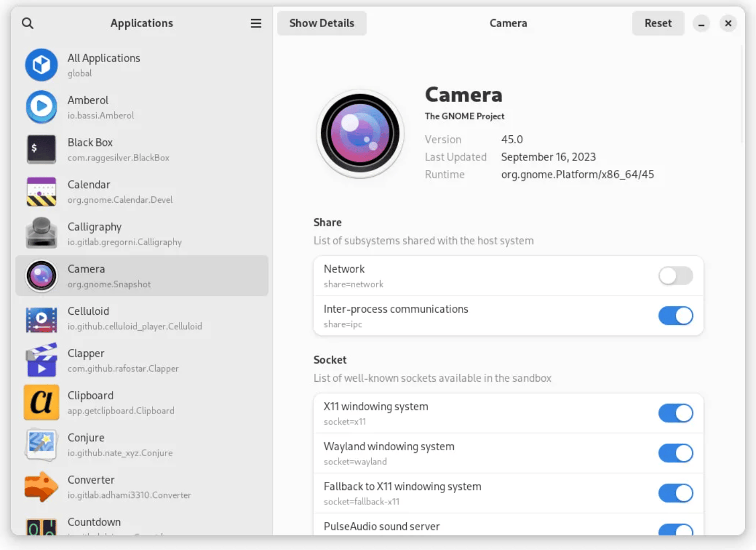Select the Amberol app icon

click(x=41, y=107)
